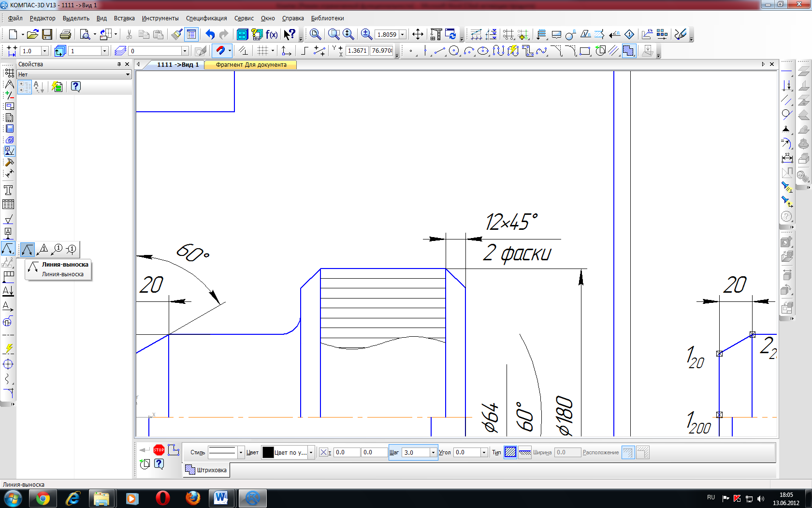
Task: Open Microsoft Word from the taskbar
Action: [x=221, y=498]
